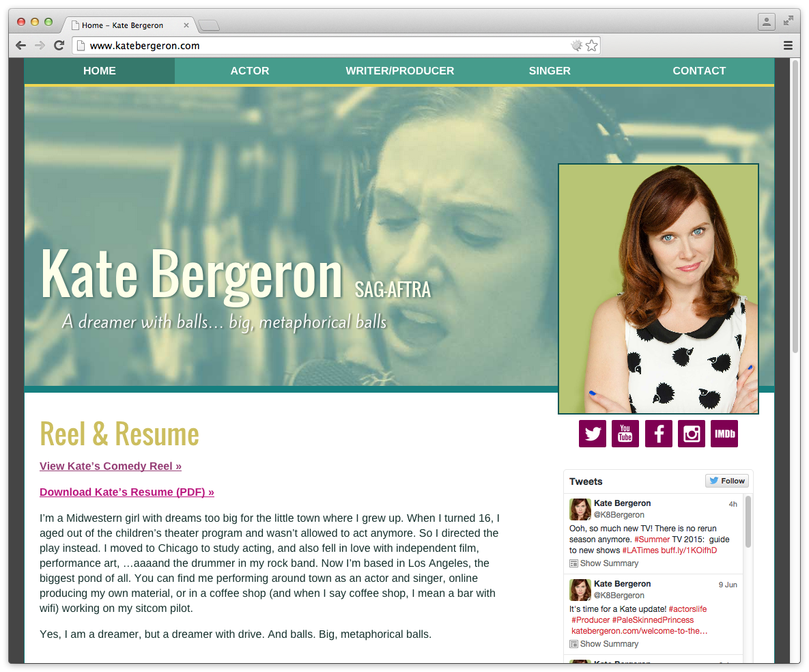Toggle fullscreen with the expand arrows icon
The height and width of the screenshot is (672, 809).
tap(789, 21)
